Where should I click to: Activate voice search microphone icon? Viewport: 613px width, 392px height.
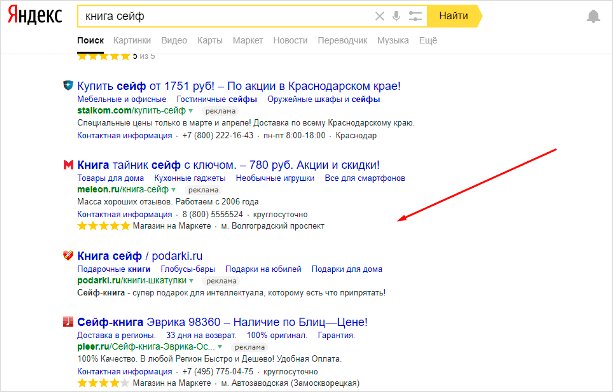click(x=396, y=16)
